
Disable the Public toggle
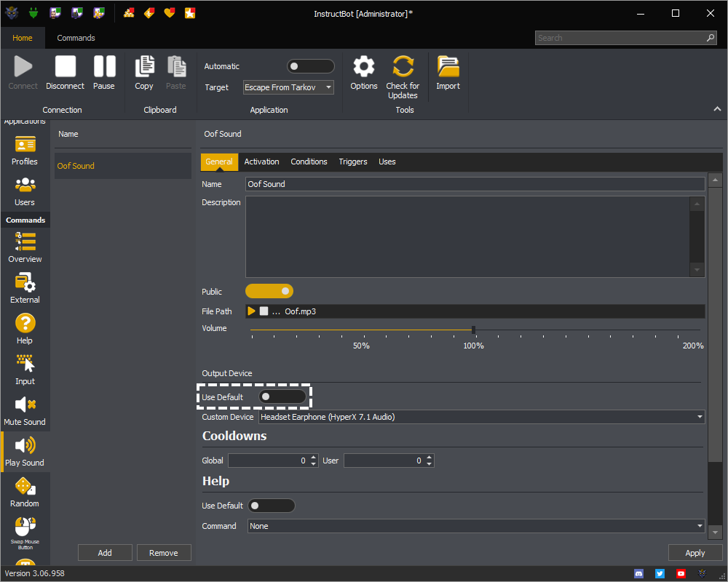pos(269,291)
